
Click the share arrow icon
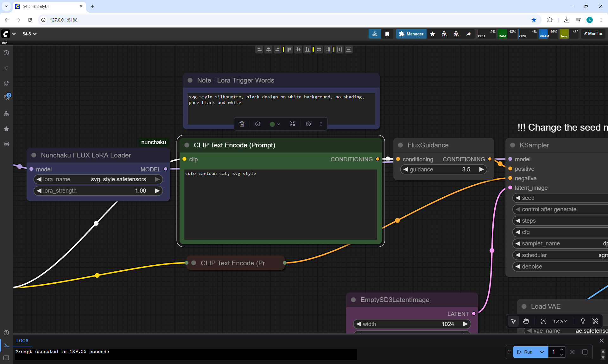tap(468, 34)
